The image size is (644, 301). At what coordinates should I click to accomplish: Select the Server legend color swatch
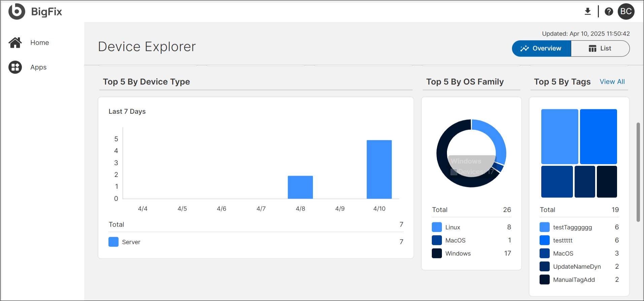tap(114, 242)
